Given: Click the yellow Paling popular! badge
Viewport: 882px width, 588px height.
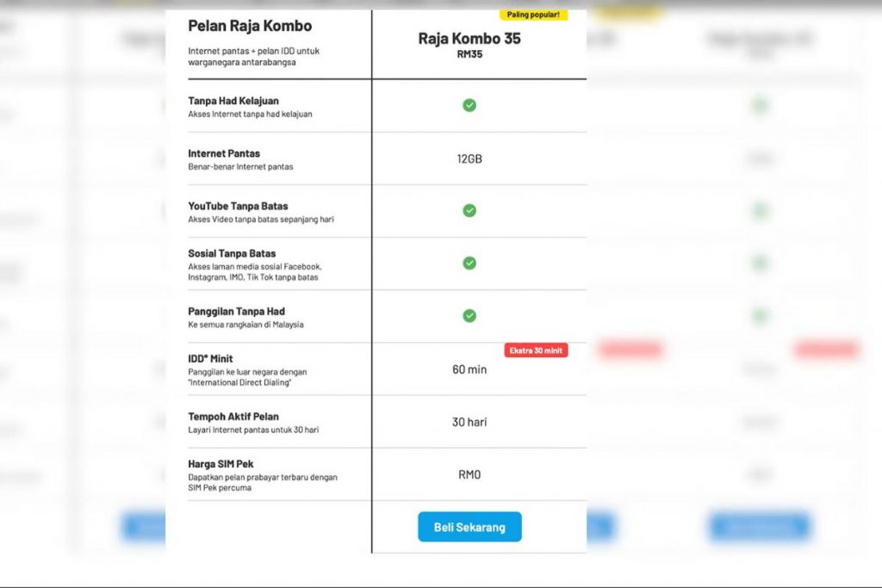Looking at the screenshot, I should click(533, 15).
